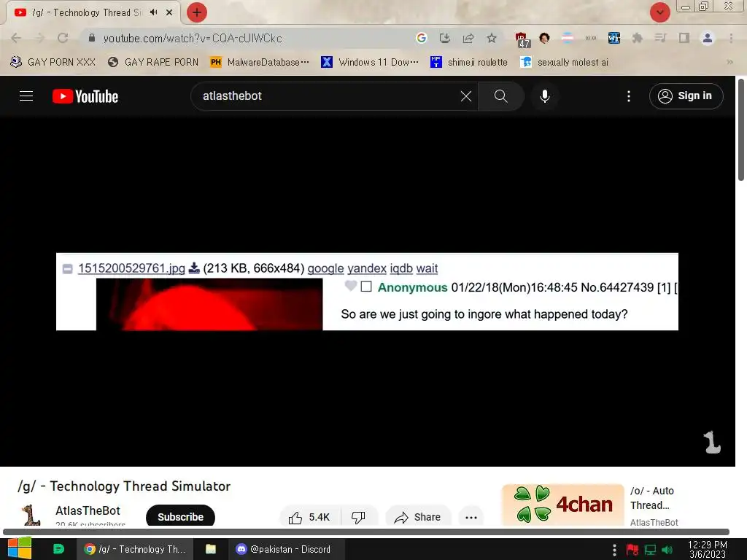Open the clock showing 12:29 PM

click(708, 550)
